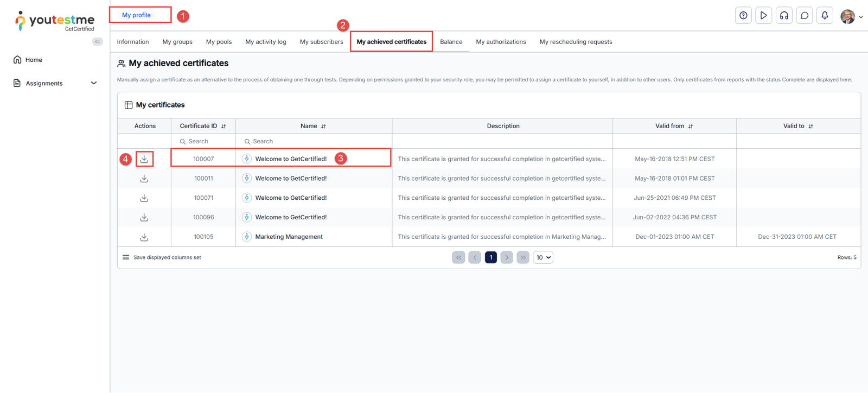
Task: Switch to the Balance tab
Action: click(x=451, y=42)
